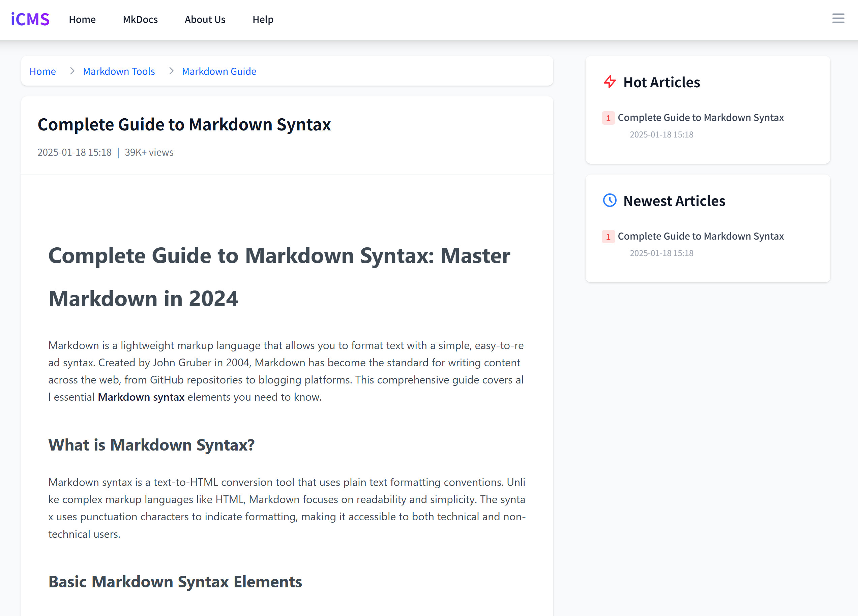Click Home breadcrumb link

pos(42,71)
